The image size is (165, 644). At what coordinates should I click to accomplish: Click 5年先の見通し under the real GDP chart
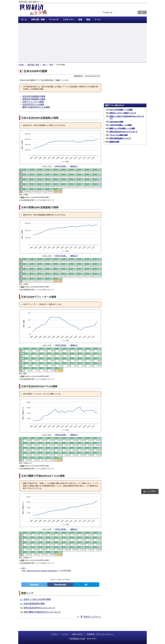point(61,256)
